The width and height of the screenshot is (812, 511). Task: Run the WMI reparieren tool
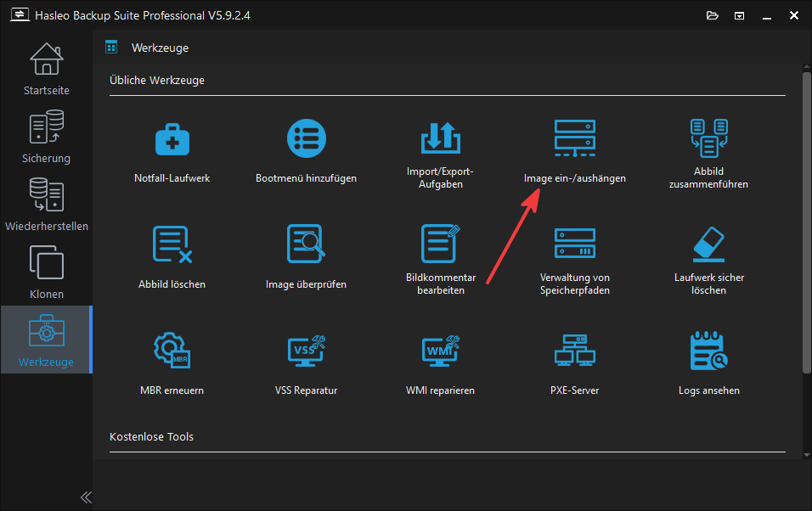(440, 365)
